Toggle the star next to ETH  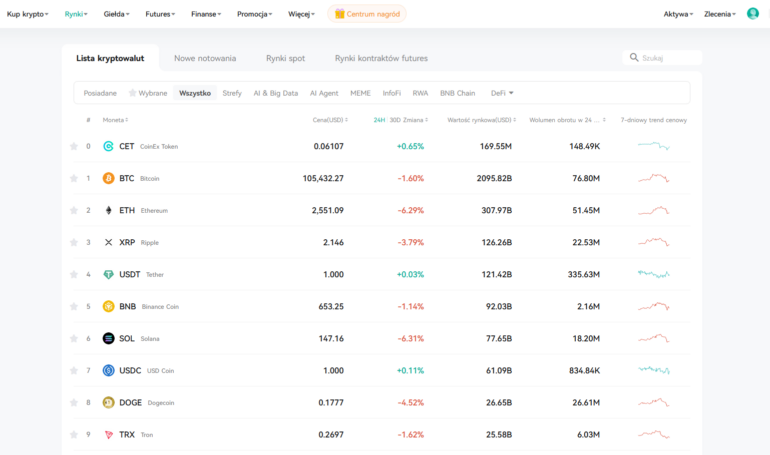(73, 210)
